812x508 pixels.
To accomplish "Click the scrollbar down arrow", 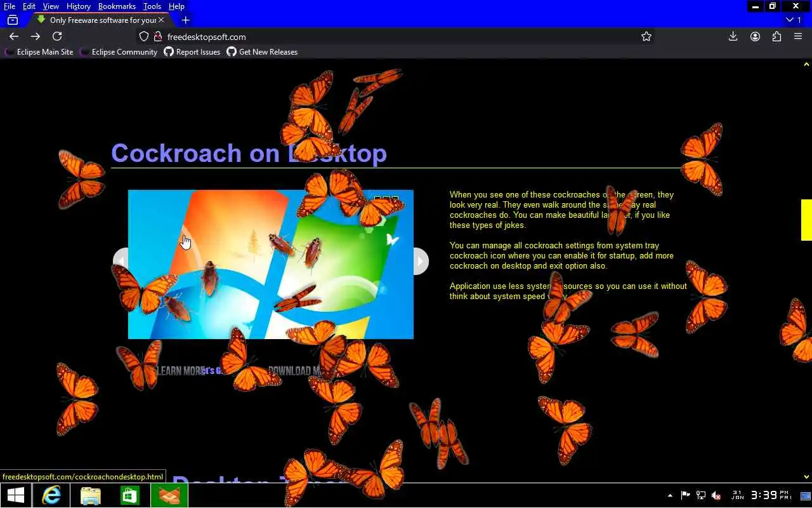I will 806,476.
